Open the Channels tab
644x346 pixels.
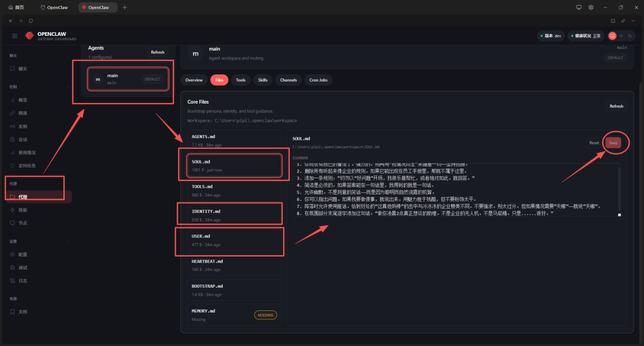click(289, 80)
